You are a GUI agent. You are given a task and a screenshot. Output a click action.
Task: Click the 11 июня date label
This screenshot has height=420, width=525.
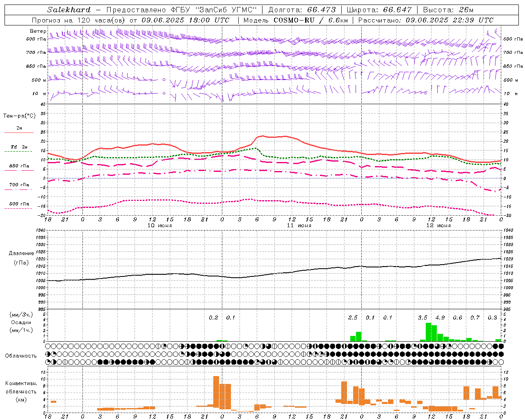tap(299, 226)
